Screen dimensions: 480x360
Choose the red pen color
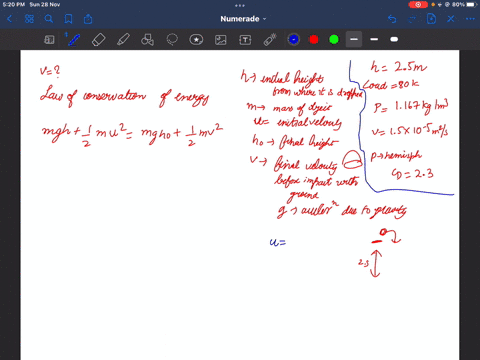pyautogui.click(x=314, y=40)
